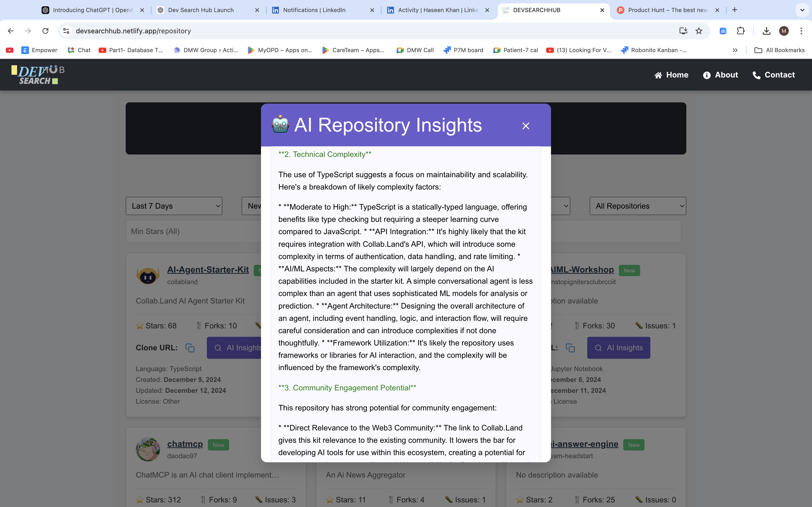This screenshot has width=812, height=507.
Task: Open Chrome downloads icon
Action: 766,31
